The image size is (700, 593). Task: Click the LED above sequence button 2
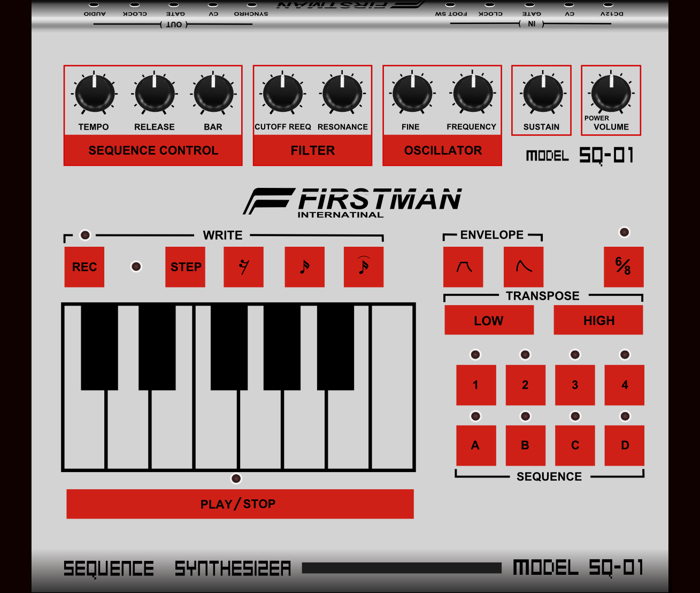coord(525,354)
